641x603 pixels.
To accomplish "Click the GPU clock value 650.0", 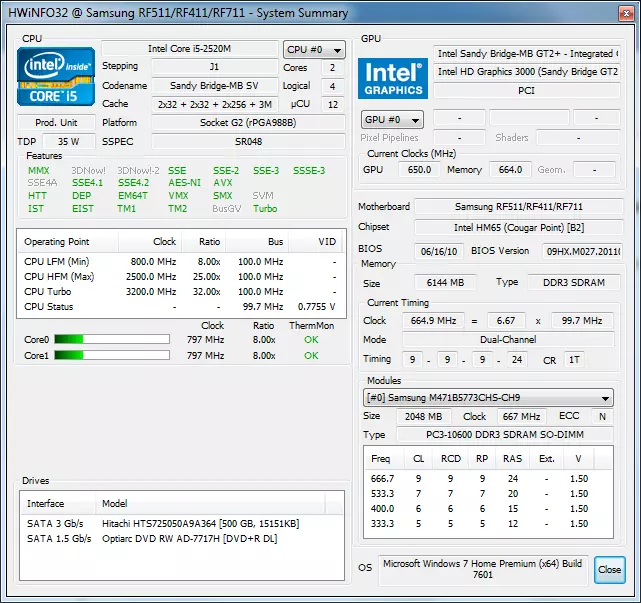I will pos(419,170).
